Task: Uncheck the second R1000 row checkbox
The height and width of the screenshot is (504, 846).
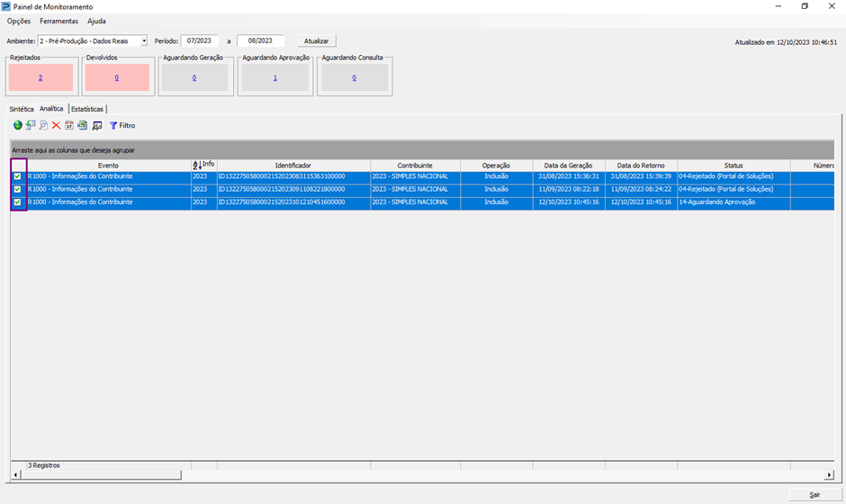Action: coord(18,190)
